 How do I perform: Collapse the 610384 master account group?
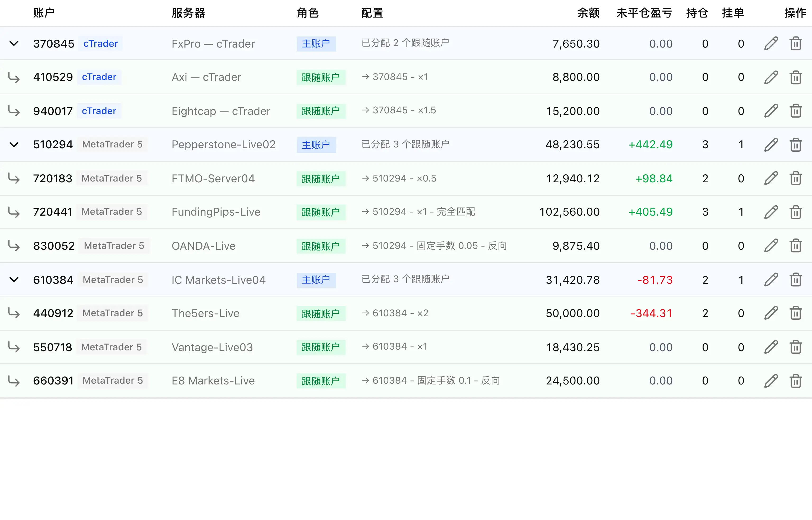(x=14, y=280)
